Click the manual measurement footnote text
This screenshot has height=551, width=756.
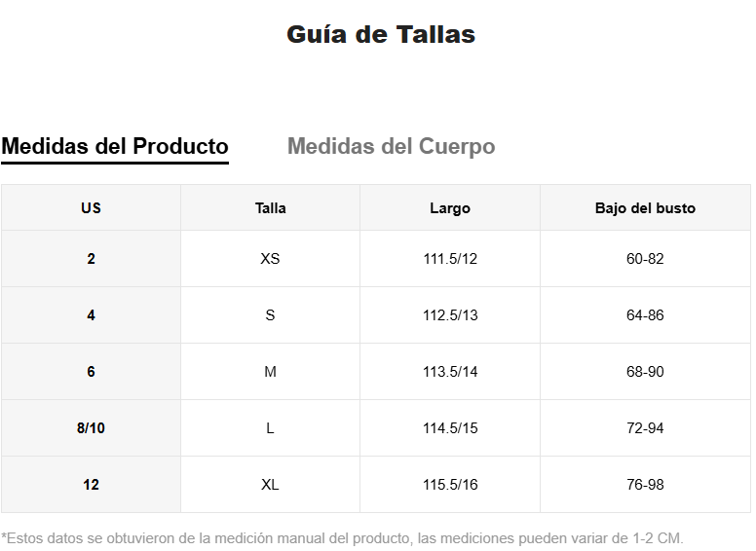click(x=342, y=538)
